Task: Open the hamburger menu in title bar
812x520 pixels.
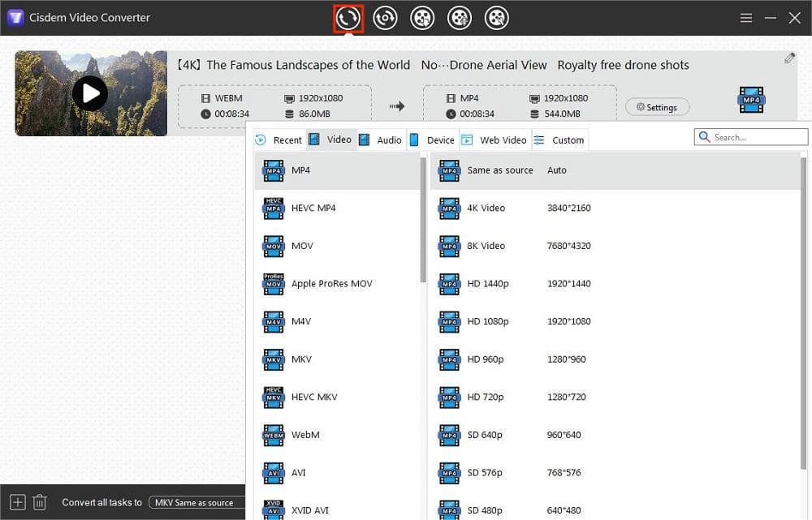Action: tap(746, 18)
